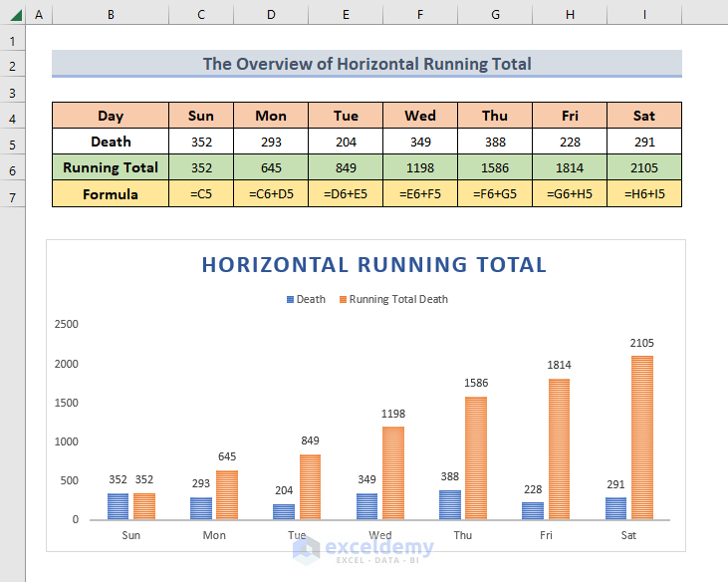Click the data label 849 above Tue

click(x=310, y=440)
